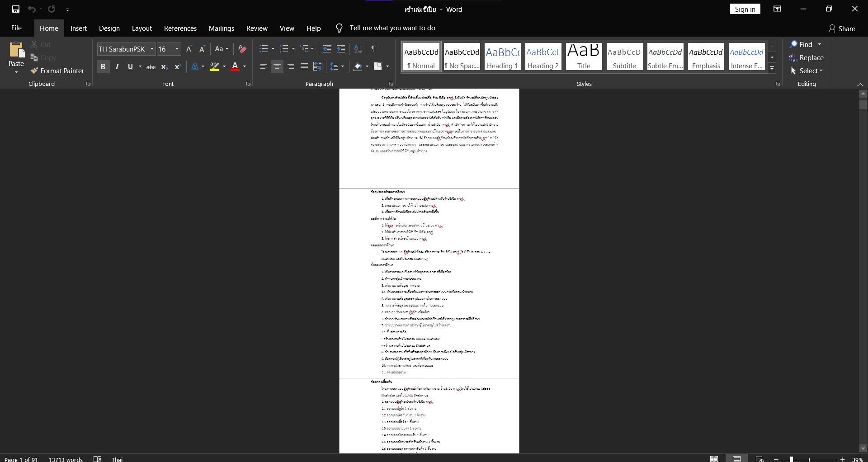Expand the Styles gallery with More arrow

click(x=772, y=69)
